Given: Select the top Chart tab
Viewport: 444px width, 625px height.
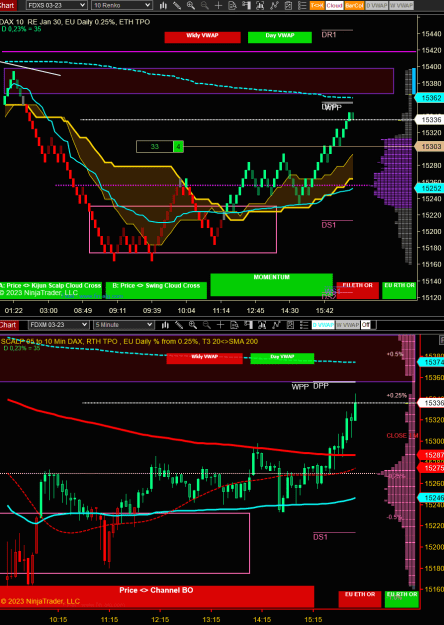Looking at the screenshot, I should 8,5.
